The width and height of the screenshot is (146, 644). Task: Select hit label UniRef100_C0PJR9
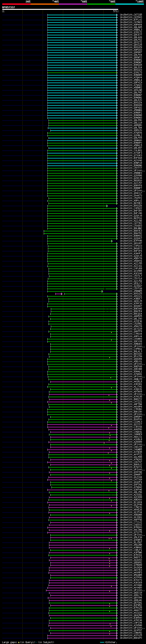coord(131,268)
